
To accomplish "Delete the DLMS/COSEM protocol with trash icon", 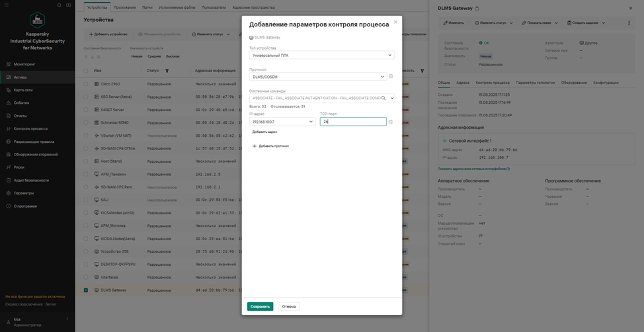I will [x=391, y=77].
